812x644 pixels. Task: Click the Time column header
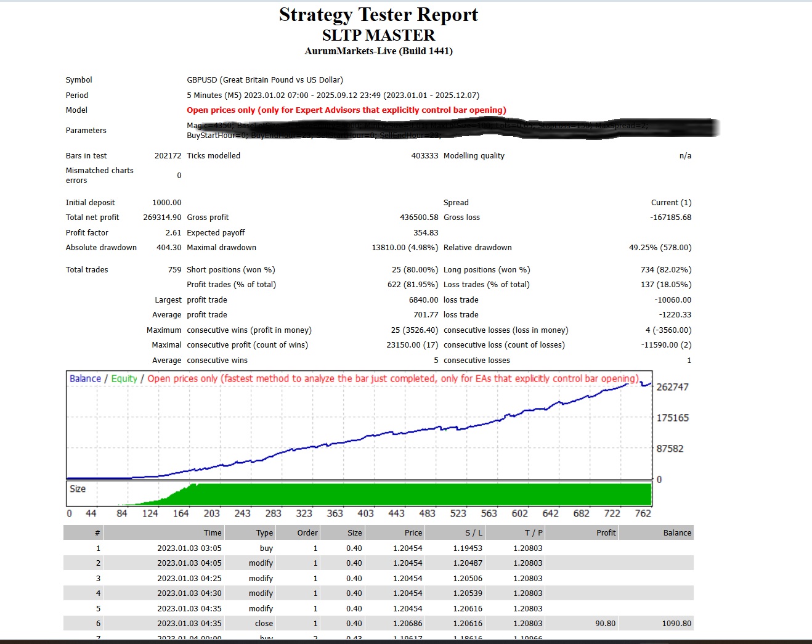(x=213, y=533)
